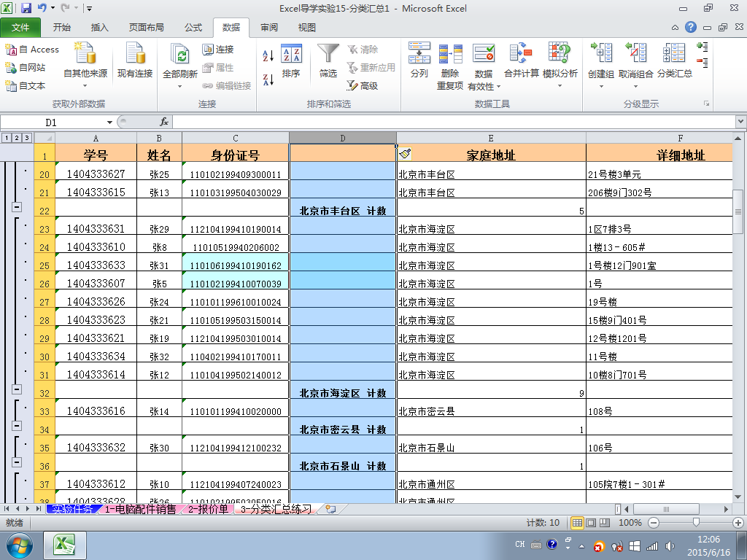Image resolution: width=747 pixels, height=560 pixels.
Task: Click Remove Duplicates (删除重复项)
Action: pyautogui.click(x=450, y=66)
